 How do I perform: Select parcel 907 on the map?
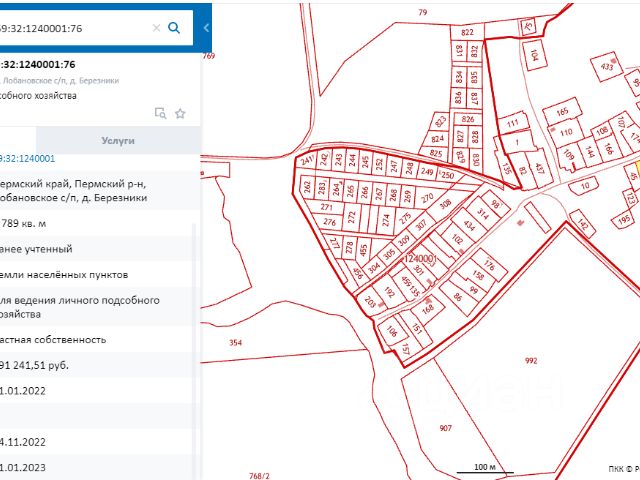(445, 428)
